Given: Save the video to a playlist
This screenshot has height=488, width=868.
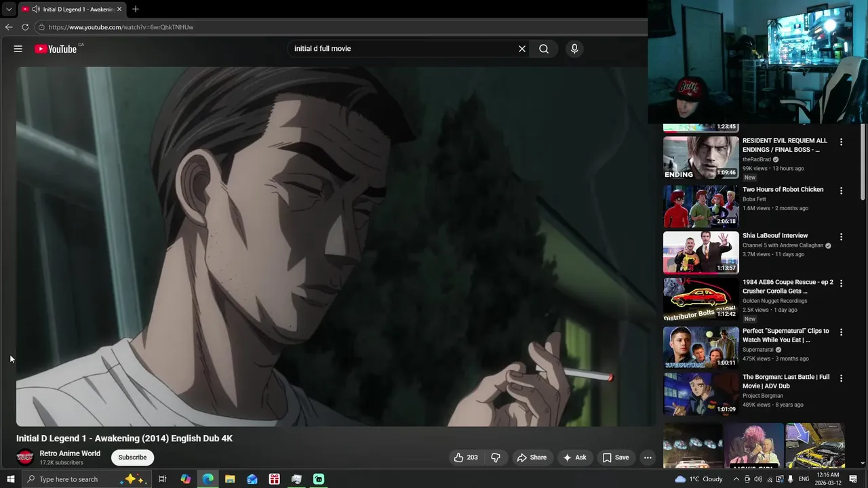Looking at the screenshot, I should click(616, 457).
